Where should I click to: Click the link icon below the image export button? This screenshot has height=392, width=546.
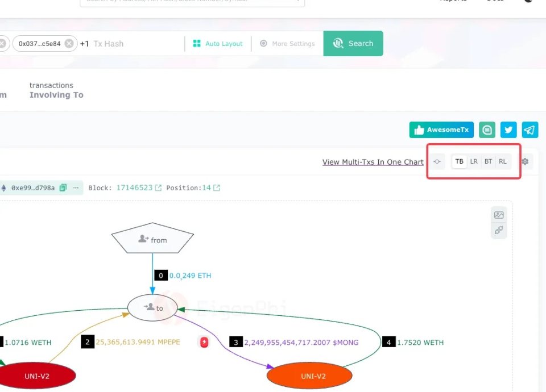click(499, 230)
